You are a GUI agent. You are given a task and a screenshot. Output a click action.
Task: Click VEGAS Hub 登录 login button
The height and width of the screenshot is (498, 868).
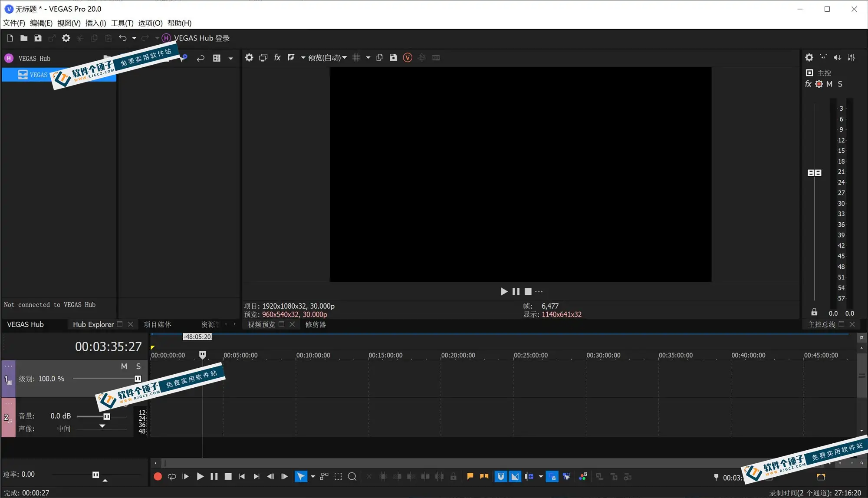click(196, 38)
